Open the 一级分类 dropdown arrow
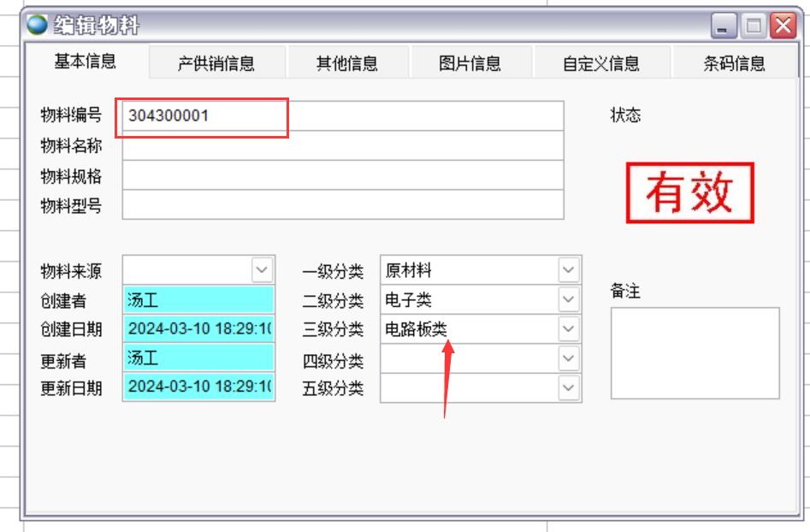 [x=569, y=270]
